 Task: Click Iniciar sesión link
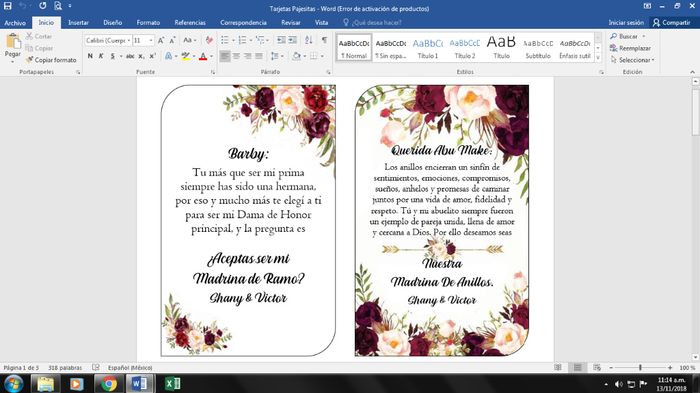(626, 22)
